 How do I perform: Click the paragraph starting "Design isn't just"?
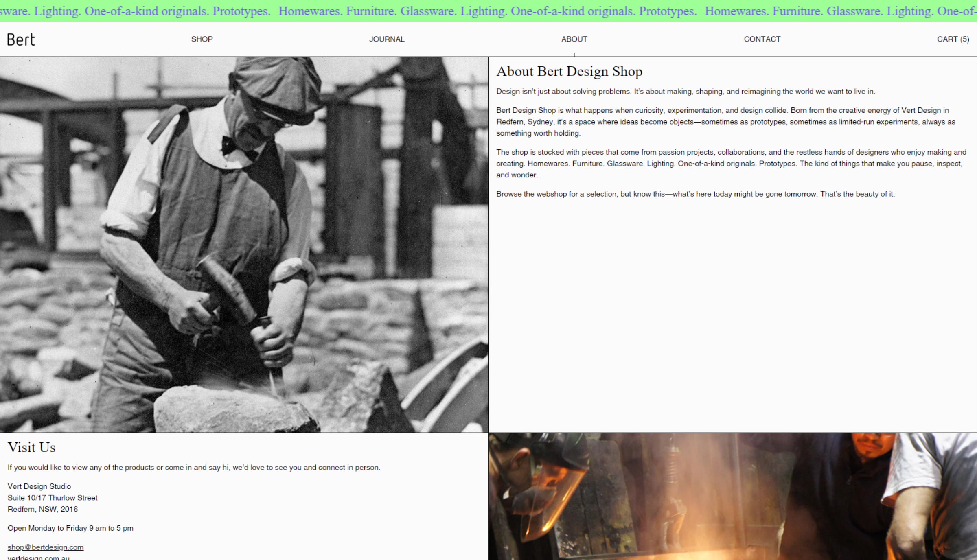click(x=685, y=92)
